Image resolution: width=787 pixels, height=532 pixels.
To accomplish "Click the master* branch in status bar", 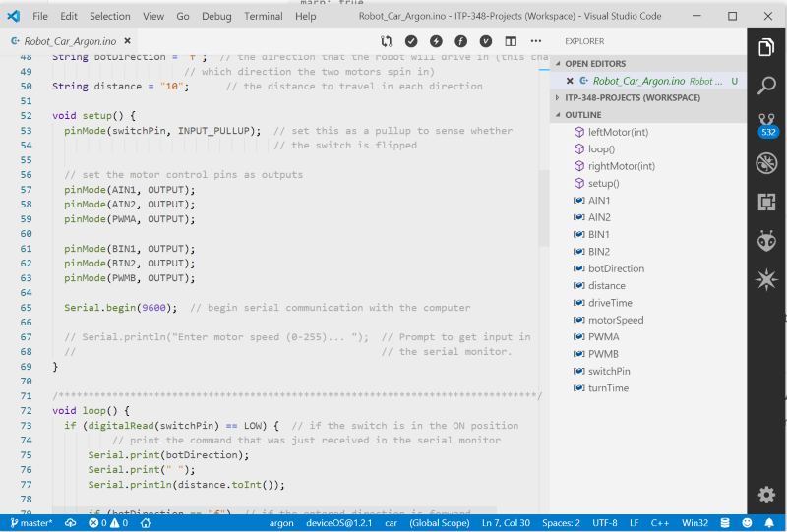I will point(31,523).
